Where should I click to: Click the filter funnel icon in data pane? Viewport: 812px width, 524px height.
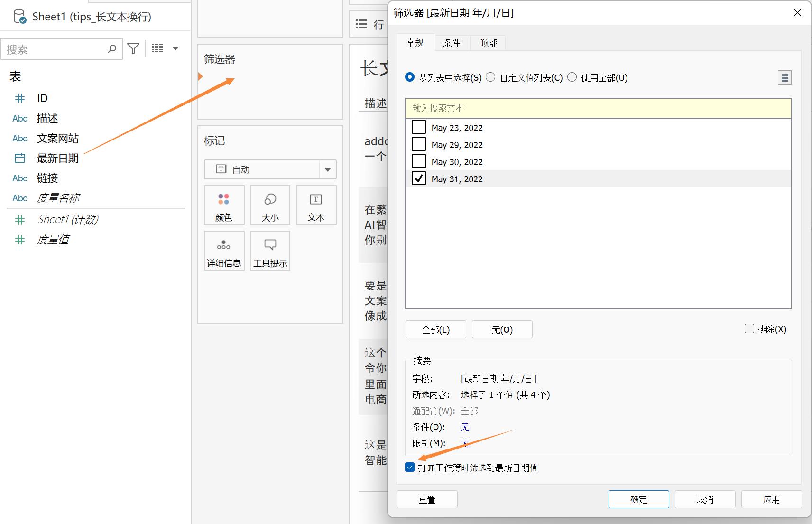(x=133, y=48)
